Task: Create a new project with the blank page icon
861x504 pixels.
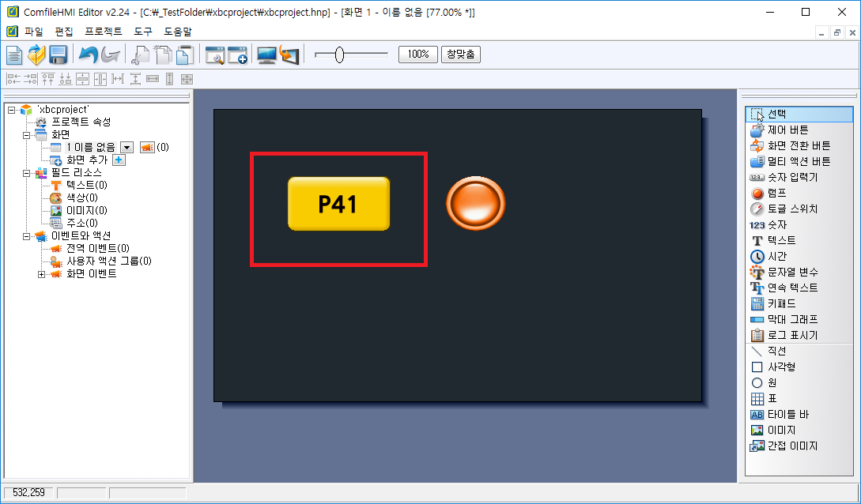Action: point(15,55)
